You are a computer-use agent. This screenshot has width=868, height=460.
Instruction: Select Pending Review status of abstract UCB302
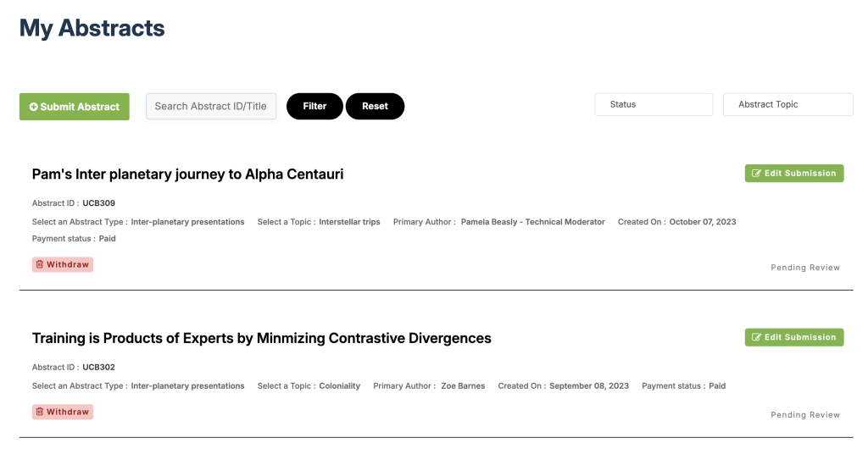[805, 414]
